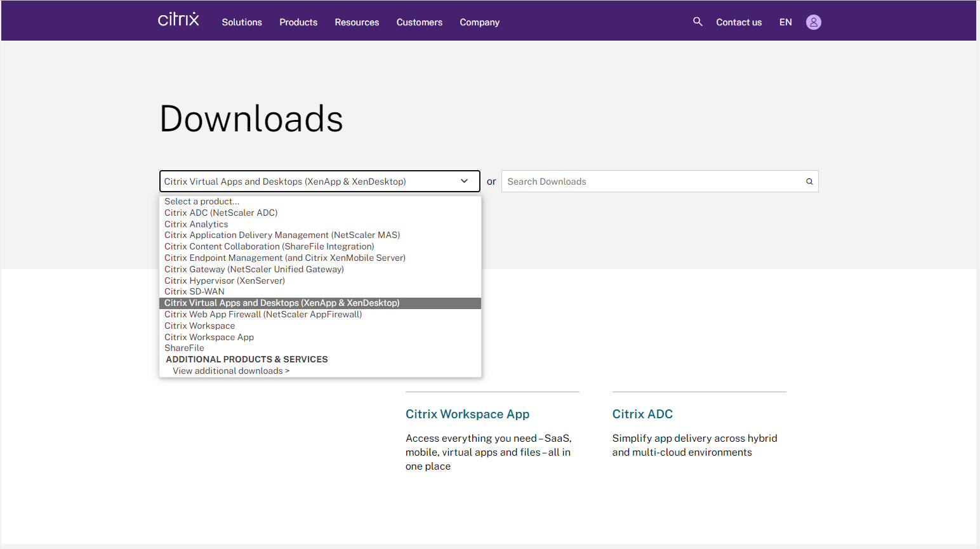Go to Contact us page
980x549 pixels.
(739, 22)
